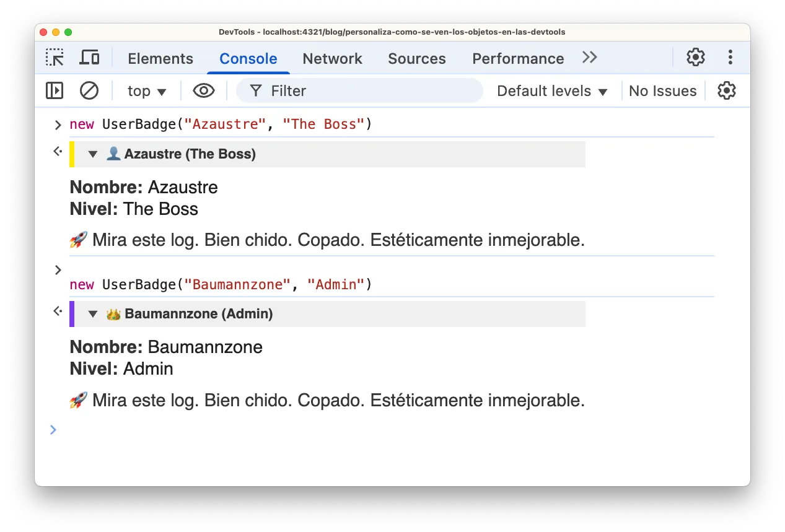The height and width of the screenshot is (532, 785).
Task: Clear the console
Action: [x=89, y=90]
